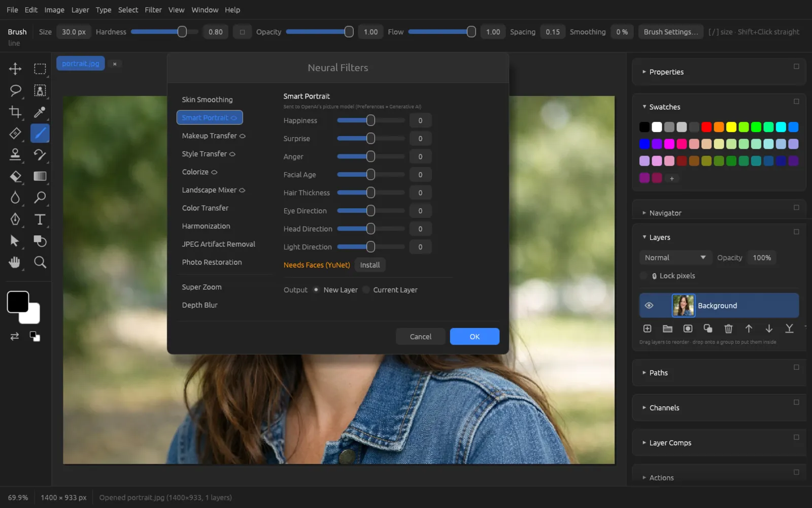Delete layer with the trash icon
The image size is (812, 508).
728,329
